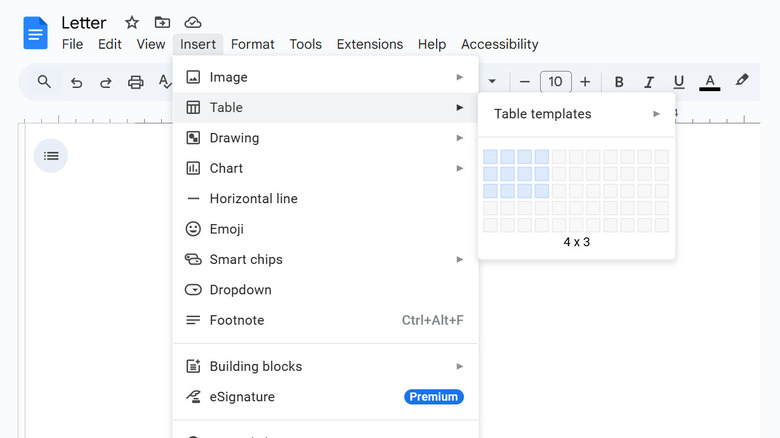
Task: Undo the last action
Action: [76, 82]
